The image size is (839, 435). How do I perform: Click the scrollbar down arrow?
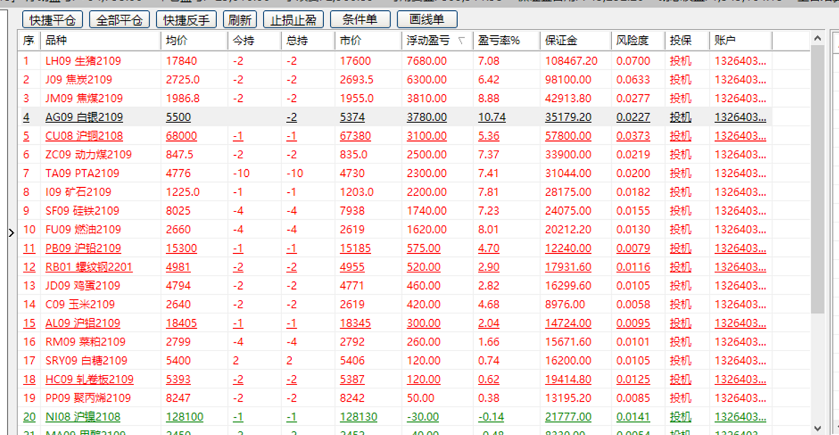click(x=817, y=428)
